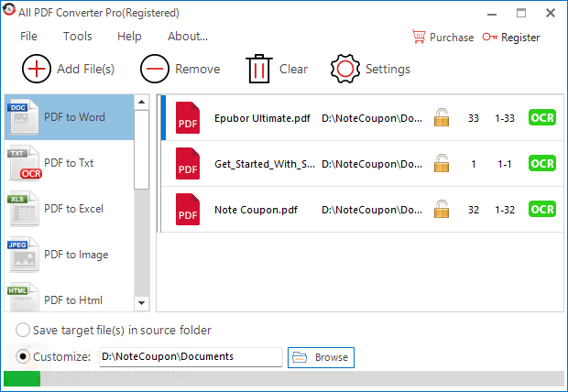The image size is (568, 392).
Task: Click the conversion list scroll up arrow
Action: pyautogui.click(x=142, y=102)
